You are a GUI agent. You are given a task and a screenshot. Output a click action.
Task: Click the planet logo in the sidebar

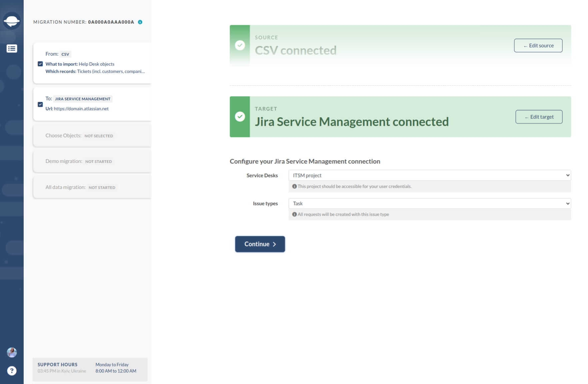[12, 21]
